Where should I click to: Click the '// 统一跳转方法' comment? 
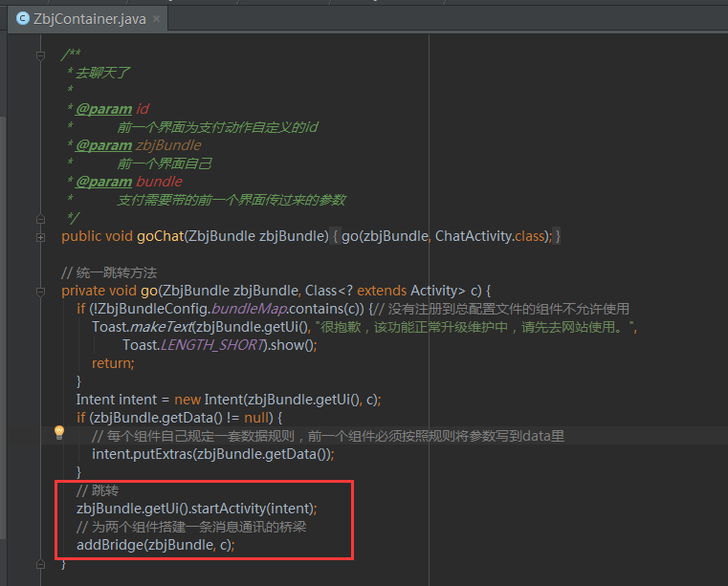(109, 272)
